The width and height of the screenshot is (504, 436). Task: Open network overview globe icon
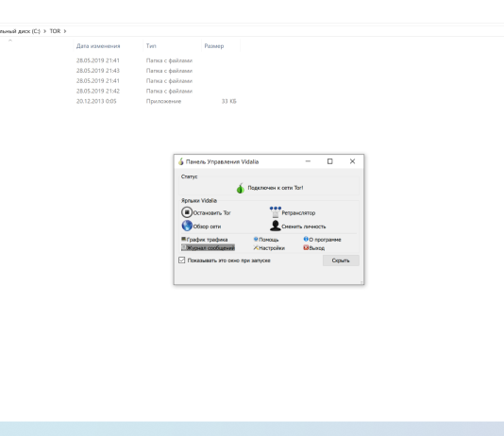click(187, 226)
